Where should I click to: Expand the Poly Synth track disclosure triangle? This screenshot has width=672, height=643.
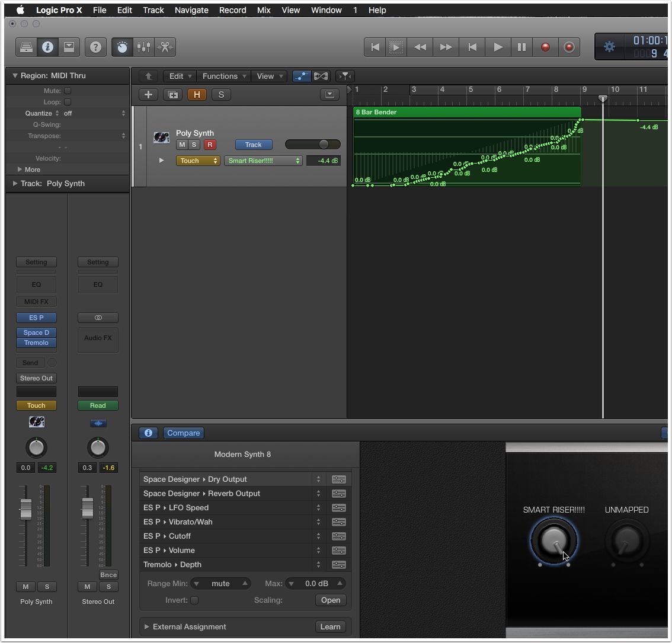point(162,161)
